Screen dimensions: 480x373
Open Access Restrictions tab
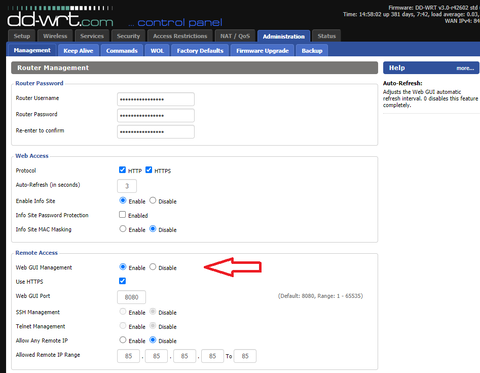tap(180, 36)
